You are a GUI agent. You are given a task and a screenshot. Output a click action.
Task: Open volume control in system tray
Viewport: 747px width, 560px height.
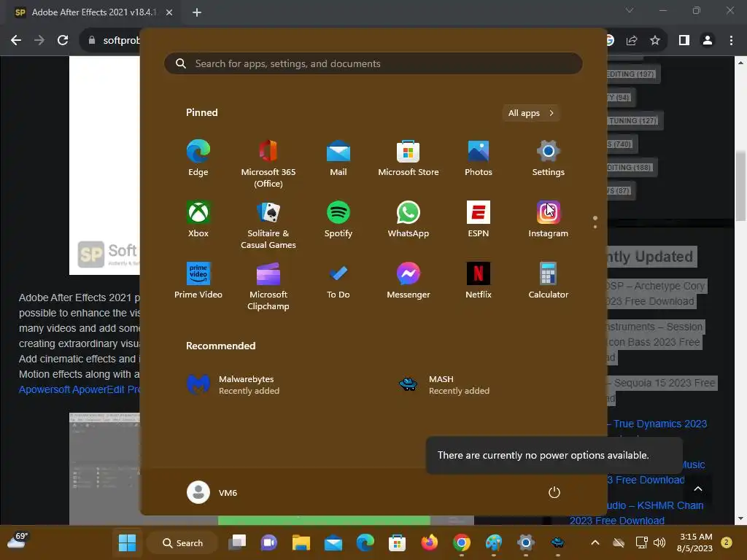(x=659, y=542)
